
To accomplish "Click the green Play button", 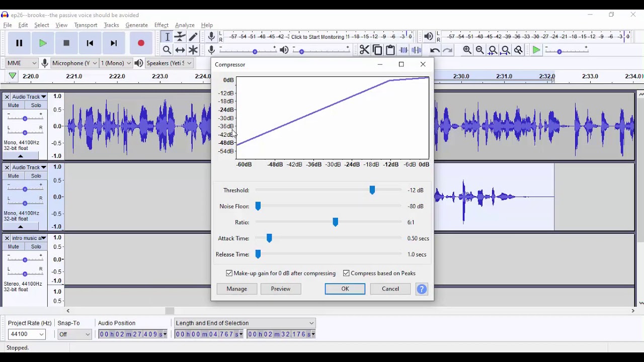I will click(x=43, y=43).
